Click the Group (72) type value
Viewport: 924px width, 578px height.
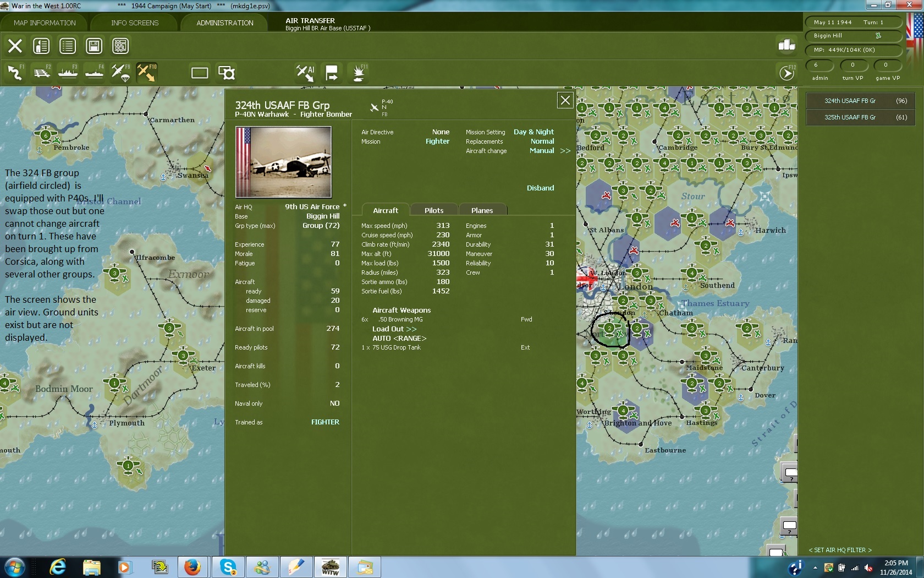click(x=321, y=225)
